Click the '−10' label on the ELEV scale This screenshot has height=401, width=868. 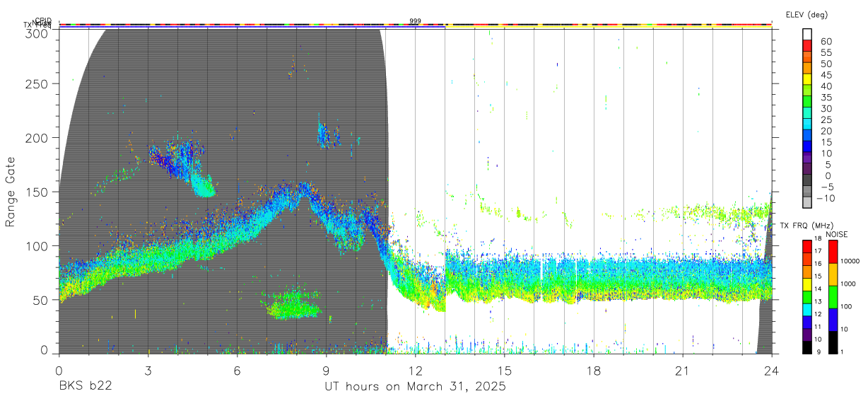coord(826,197)
